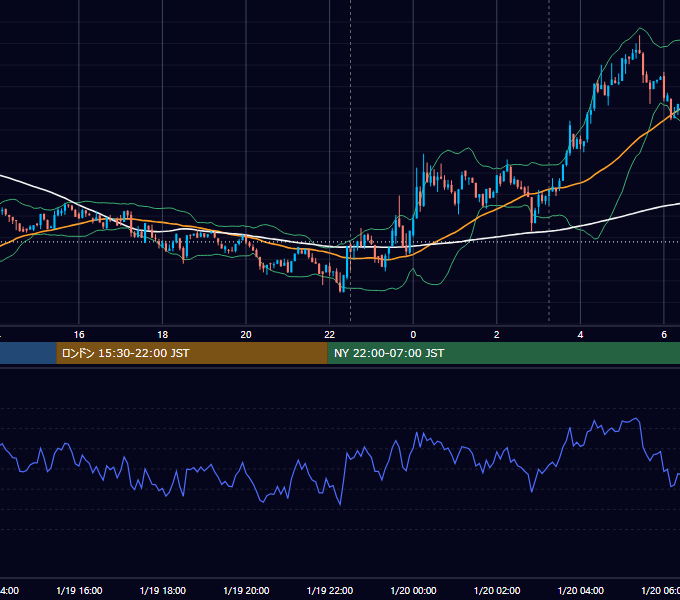Click hour label 18 on chart axis
The image size is (680, 600).
163,335
